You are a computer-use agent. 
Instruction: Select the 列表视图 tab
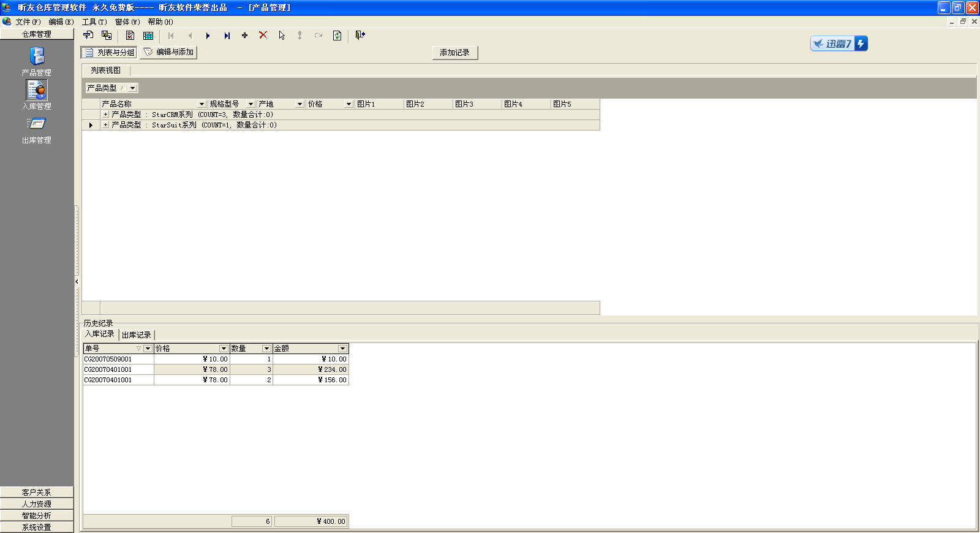pyautogui.click(x=106, y=70)
